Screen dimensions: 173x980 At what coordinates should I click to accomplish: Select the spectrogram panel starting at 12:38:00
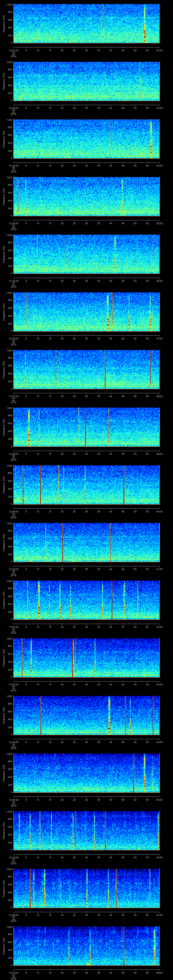[x=87, y=427]
